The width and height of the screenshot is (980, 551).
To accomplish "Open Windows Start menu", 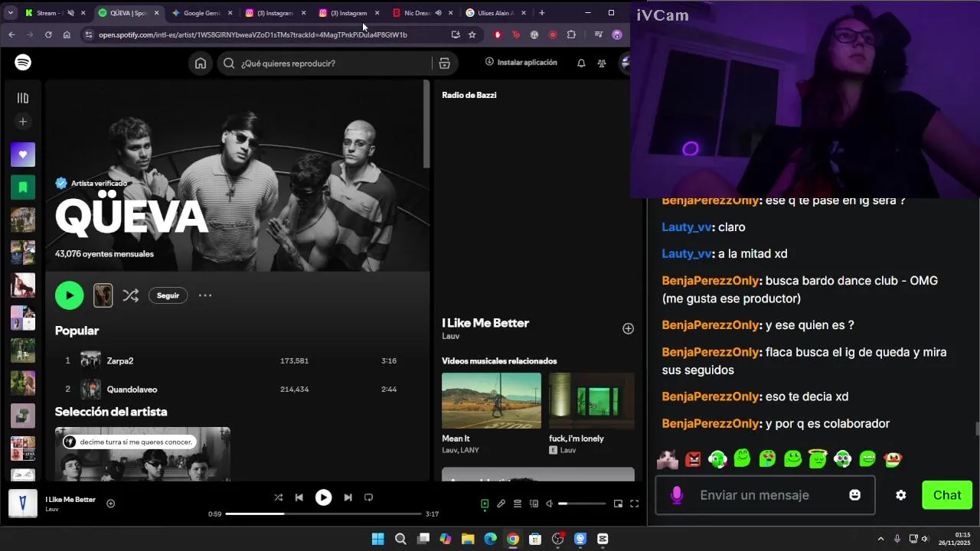I will point(377,539).
